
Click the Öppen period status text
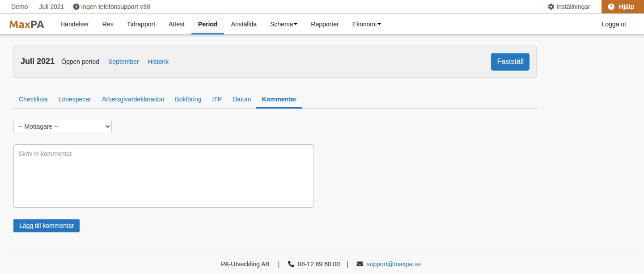80,62
